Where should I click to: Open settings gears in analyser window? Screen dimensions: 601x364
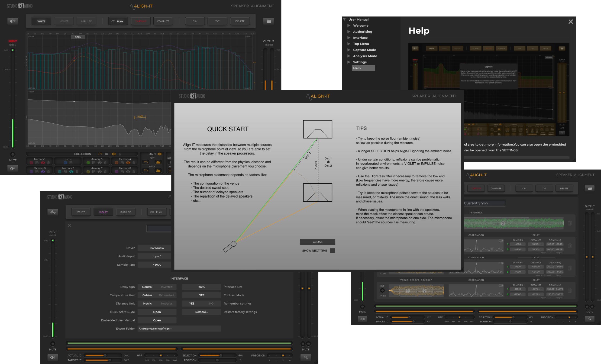tap(13, 168)
